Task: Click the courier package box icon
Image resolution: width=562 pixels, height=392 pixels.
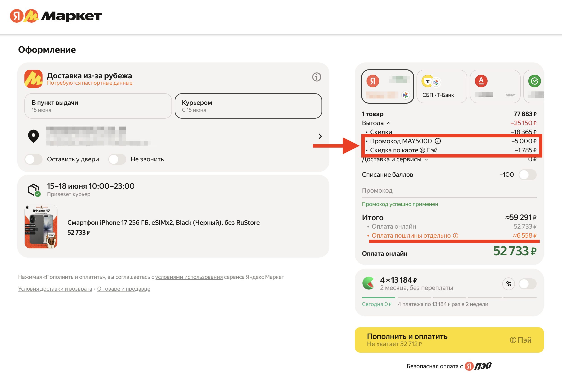Action: 34,190
